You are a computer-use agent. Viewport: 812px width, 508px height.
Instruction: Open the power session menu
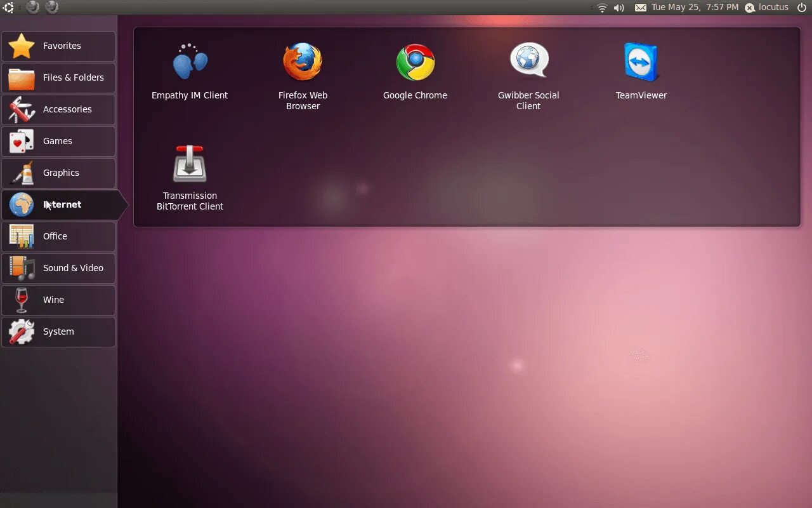tap(802, 8)
